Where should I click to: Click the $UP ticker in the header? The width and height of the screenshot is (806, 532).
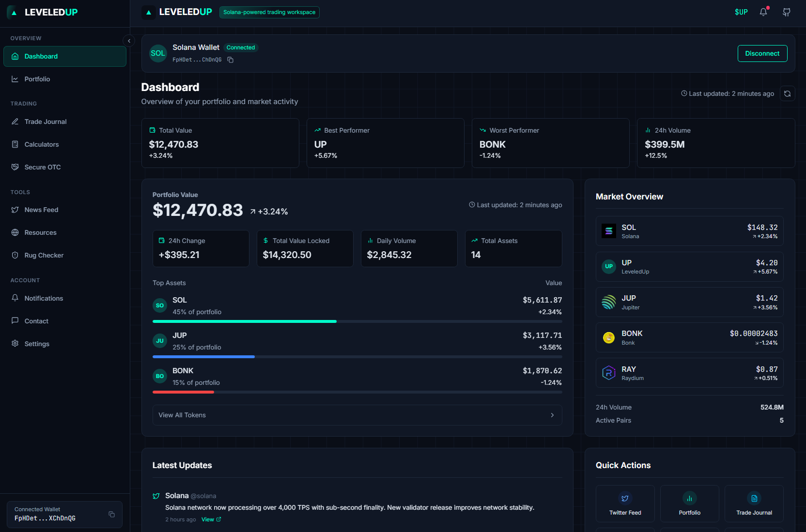pyautogui.click(x=741, y=12)
